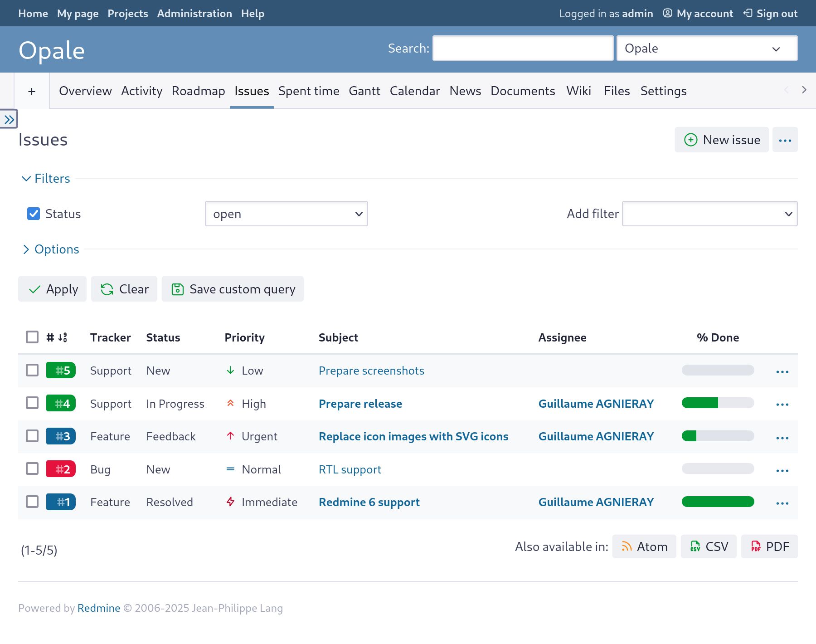This screenshot has height=644, width=816.
Task: Select the checkbox for issue #3
Action: [x=32, y=436]
